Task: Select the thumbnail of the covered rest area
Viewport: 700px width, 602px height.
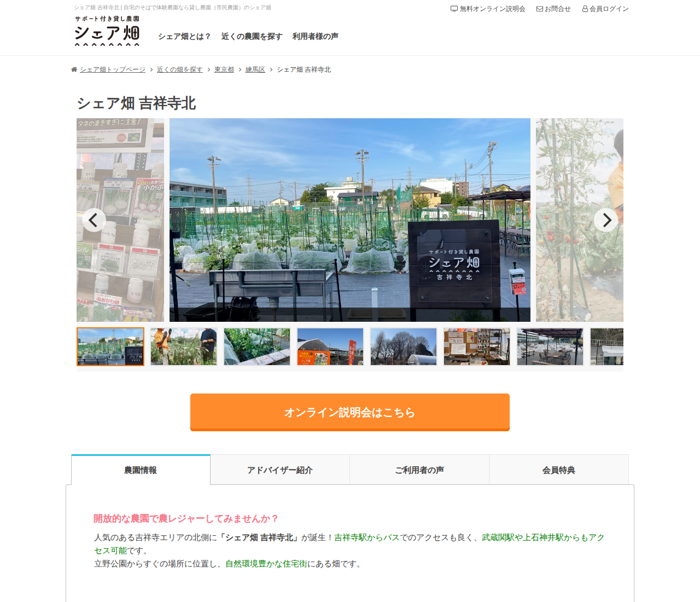Action: click(x=550, y=346)
